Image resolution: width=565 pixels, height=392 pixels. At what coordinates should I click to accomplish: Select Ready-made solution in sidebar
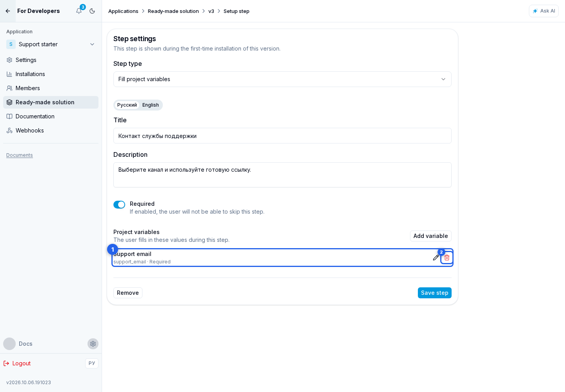tap(51, 102)
